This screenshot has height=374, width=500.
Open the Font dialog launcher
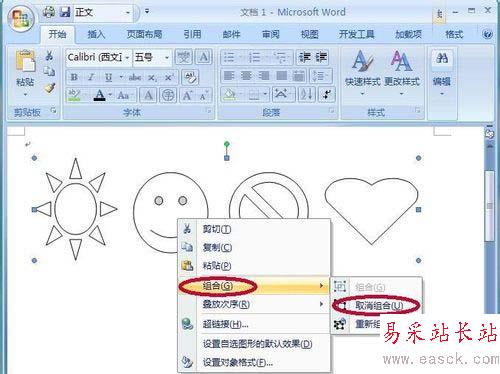pyautogui.click(x=209, y=111)
